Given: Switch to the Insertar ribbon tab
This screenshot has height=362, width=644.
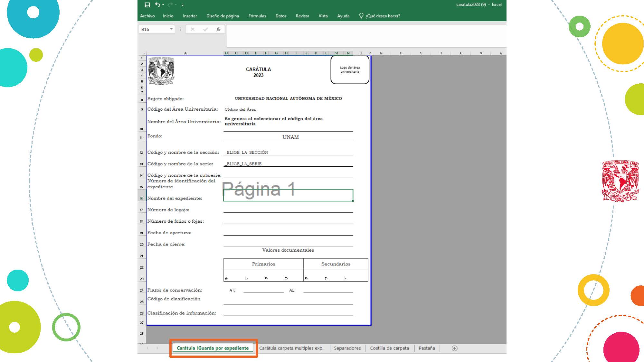Looking at the screenshot, I should coord(190,16).
